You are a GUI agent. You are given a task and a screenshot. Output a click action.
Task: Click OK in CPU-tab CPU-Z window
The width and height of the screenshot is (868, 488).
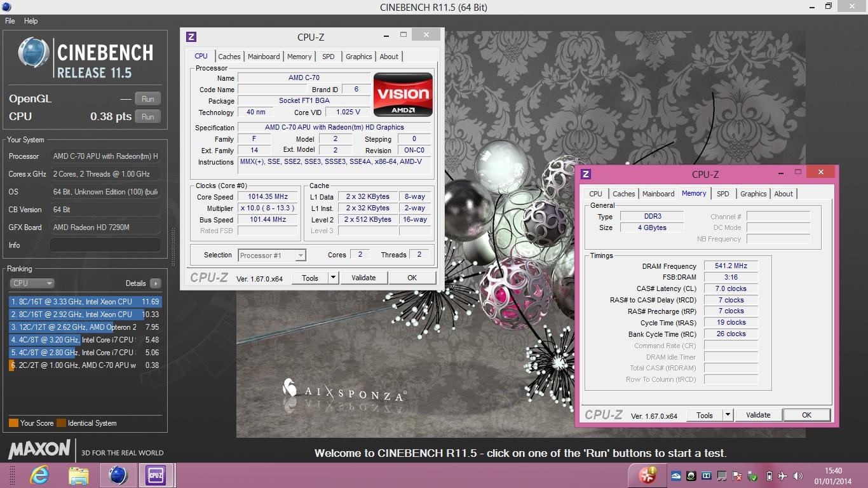[412, 278]
